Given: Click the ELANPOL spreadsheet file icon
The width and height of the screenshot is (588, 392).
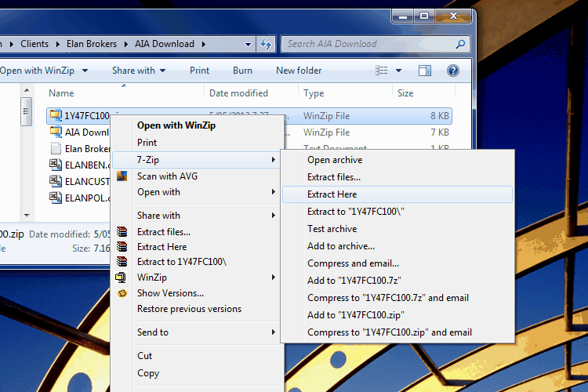Looking at the screenshot, I should 56,198.
